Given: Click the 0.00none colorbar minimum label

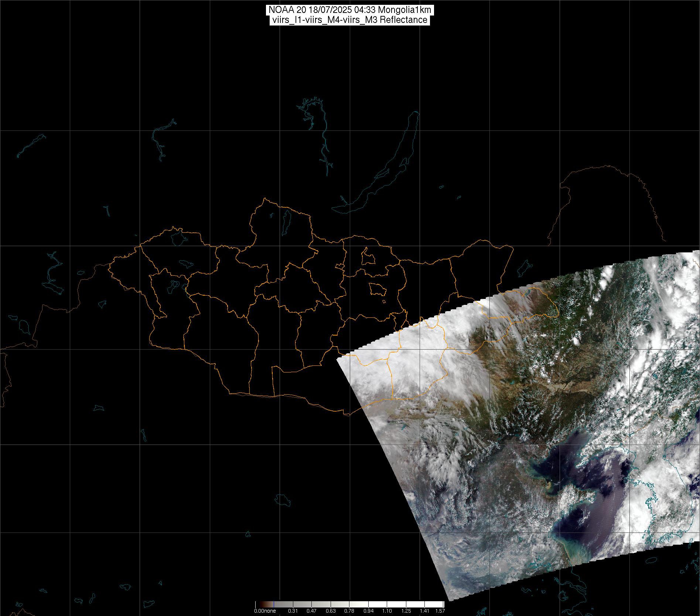Looking at the screenshot, I should pyautogui.click(x=264, y=611).
